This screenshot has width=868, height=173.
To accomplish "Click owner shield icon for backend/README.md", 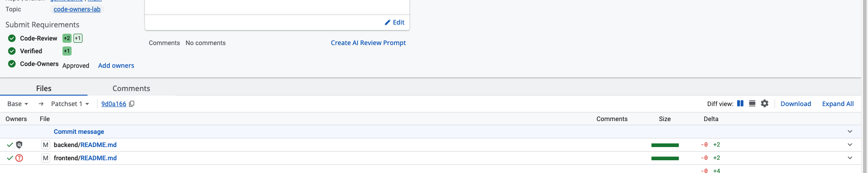I will 19,145.
